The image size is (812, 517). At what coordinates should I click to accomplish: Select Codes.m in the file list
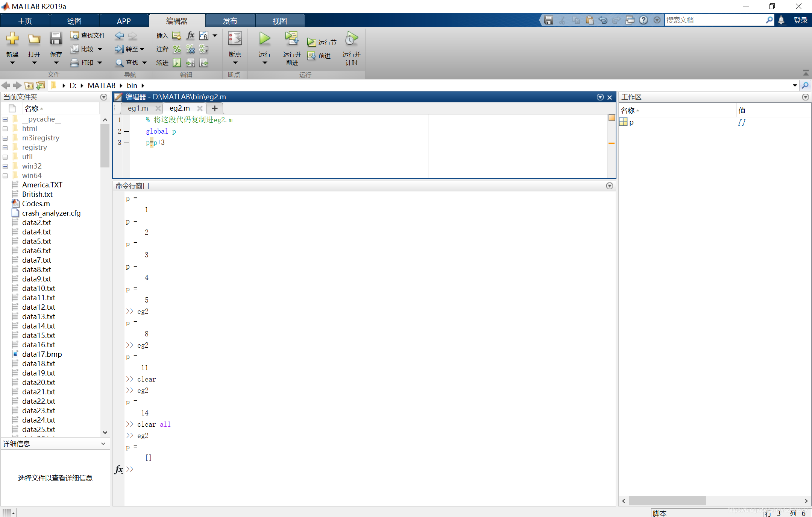click(36, 204)
